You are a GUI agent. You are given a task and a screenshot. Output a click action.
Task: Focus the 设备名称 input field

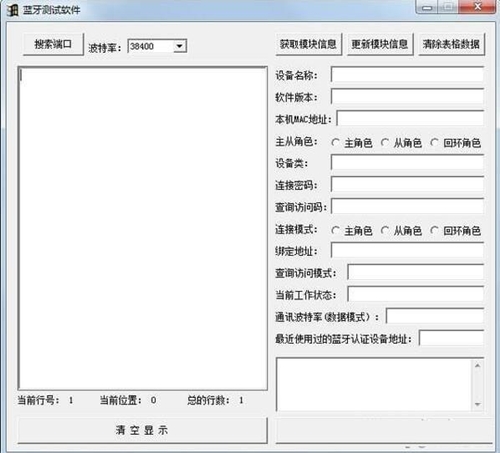407,75
